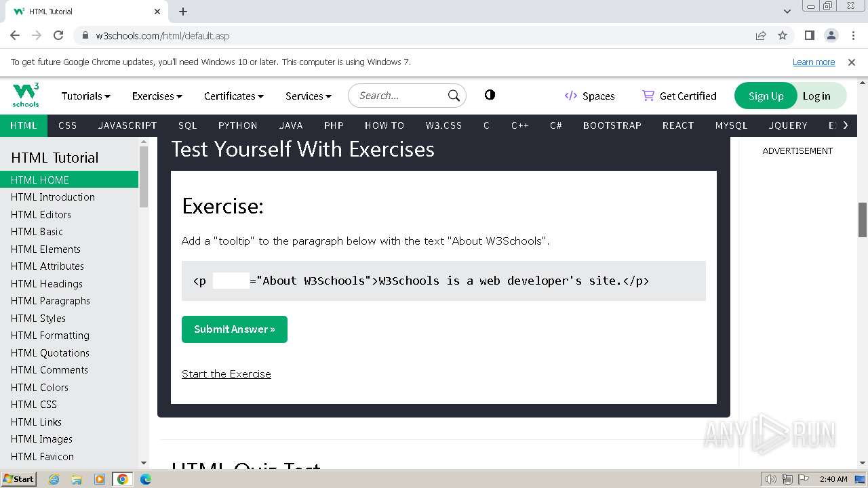Click the Submit Answer button
The image size is (868, 488).
click(x=235, y=329)
